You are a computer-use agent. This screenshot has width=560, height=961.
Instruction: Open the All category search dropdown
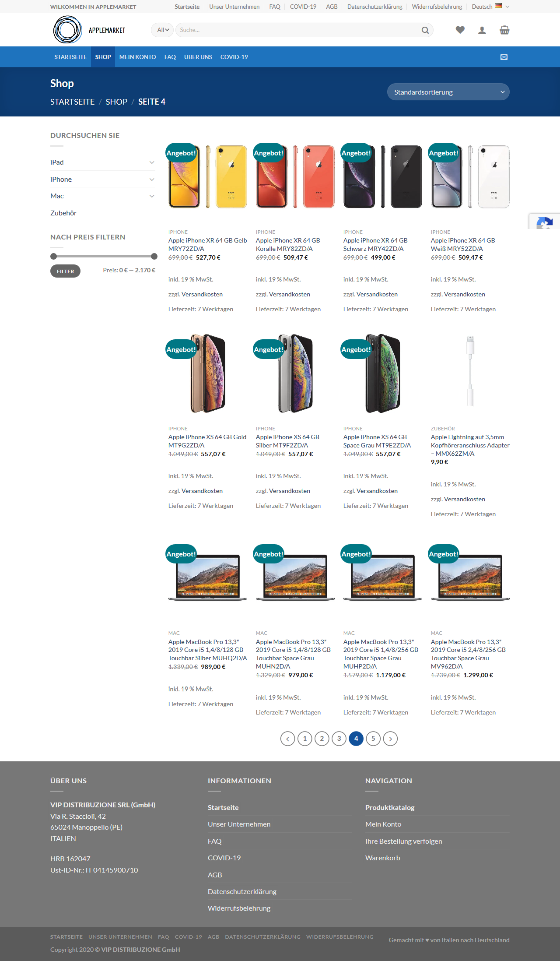(x=162, y=30)
